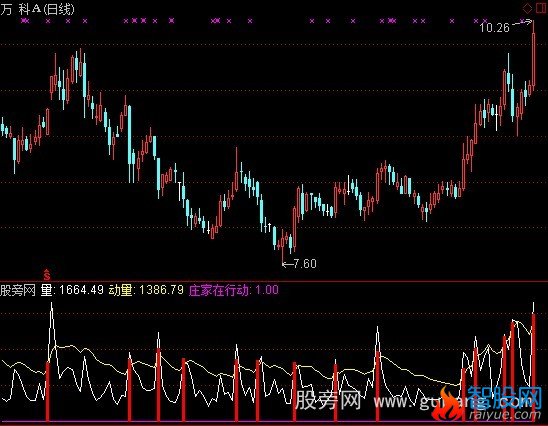Click the red S marker below the candlesticks
Viewport: 548px width, 426px height.
click(x=47, y=275)
